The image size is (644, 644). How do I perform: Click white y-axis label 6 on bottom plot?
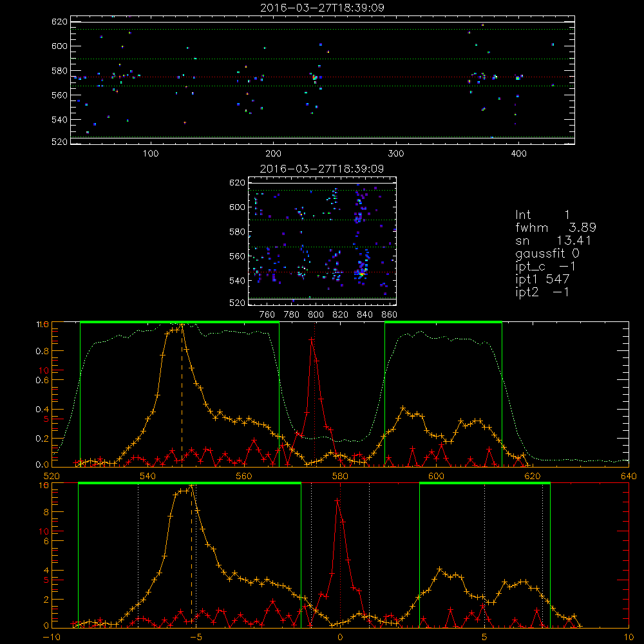coord(46,542)
